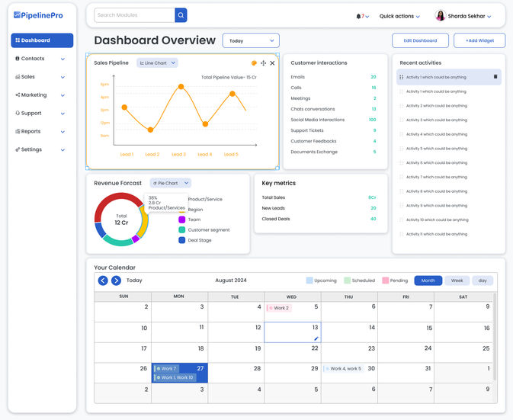This screenshot has height=420, width=513.
Task: Click the Lead 3 data point on line chart
Action: [x=181, y=87]
